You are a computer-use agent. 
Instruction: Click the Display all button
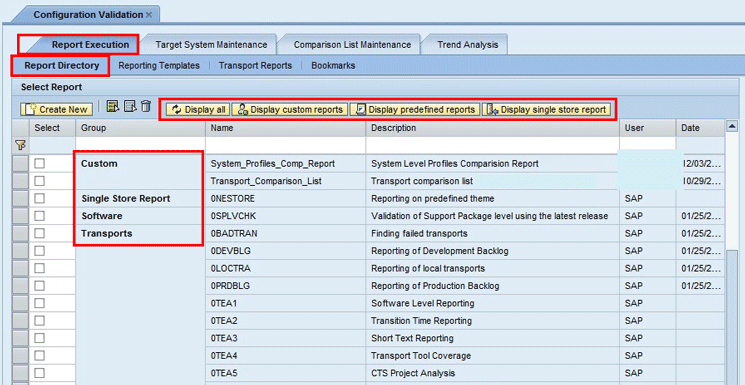[x=199, y=110]
